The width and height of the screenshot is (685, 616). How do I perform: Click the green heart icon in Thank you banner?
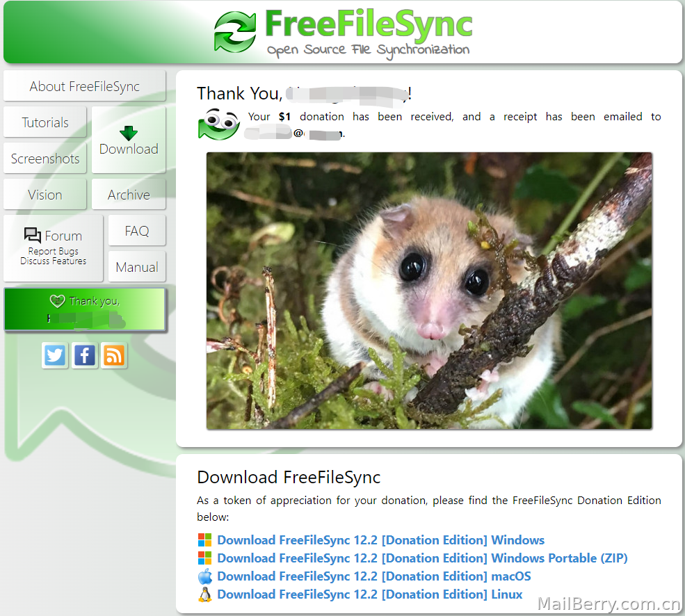[57, 300]
